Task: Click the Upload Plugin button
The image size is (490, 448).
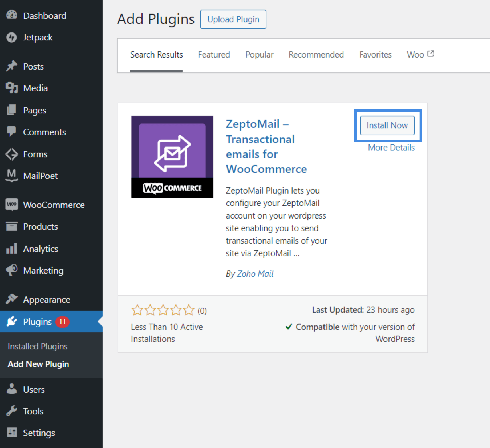Action: [x=233, y=19]
